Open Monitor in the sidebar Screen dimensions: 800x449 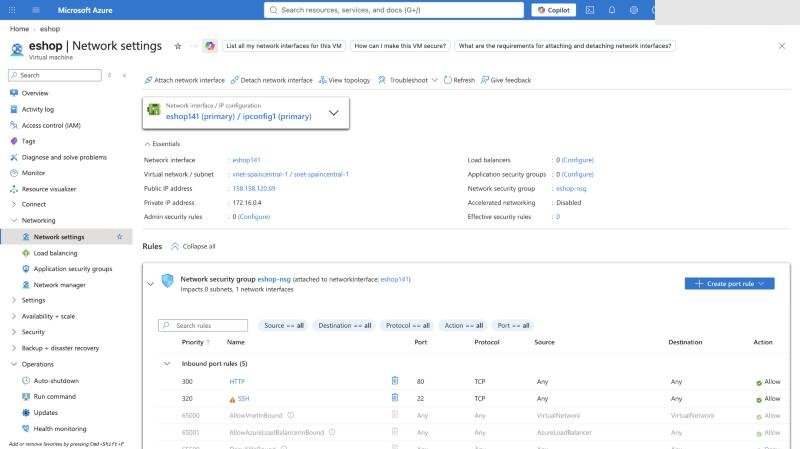pyautogui.click(x=33, y=173)
